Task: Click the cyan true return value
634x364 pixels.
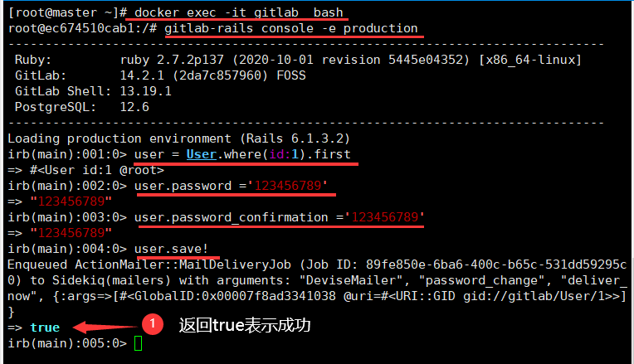Action: pos(45,328)
